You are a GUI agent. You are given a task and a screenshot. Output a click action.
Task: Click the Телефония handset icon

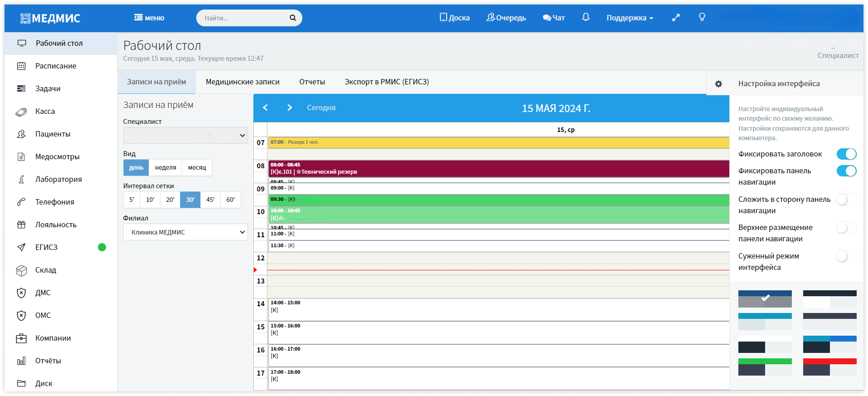[21, 202]
